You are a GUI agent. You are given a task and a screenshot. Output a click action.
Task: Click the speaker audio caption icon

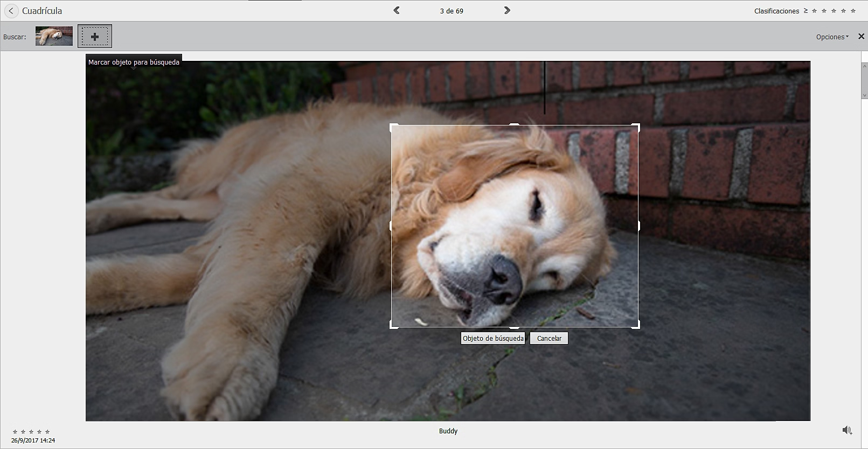(847, 430)
